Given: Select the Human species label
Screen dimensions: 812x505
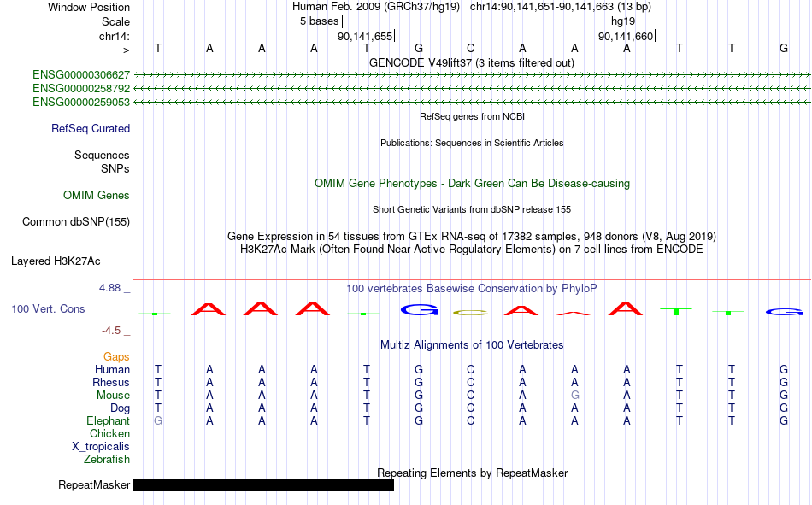Looking at the screenshot, I should 112,369.
